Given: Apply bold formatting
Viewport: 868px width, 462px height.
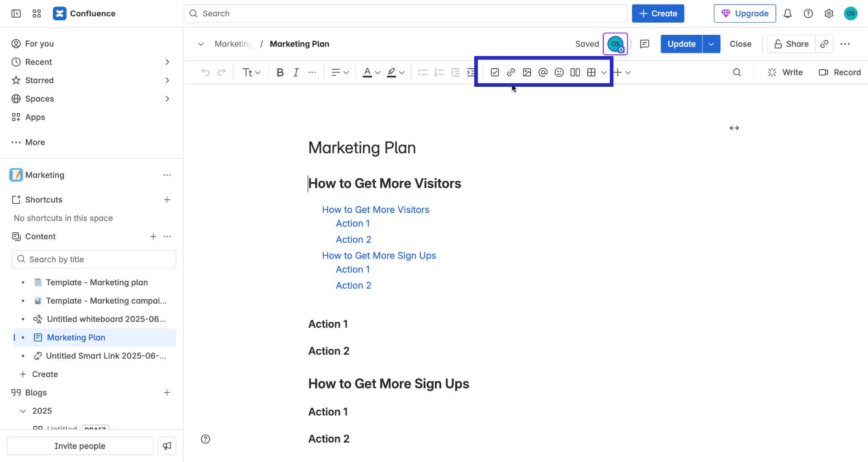Looking at the screenshot, I should click(x=280, y=72).
